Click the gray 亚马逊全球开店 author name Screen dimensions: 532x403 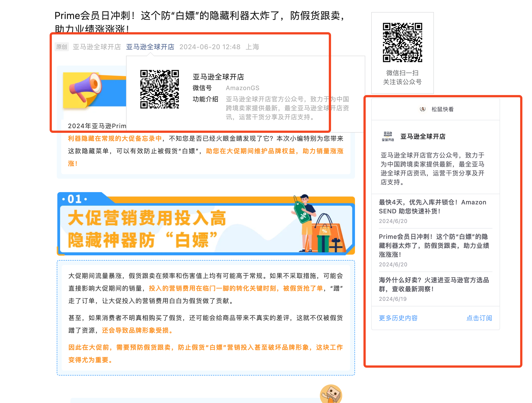97,47
